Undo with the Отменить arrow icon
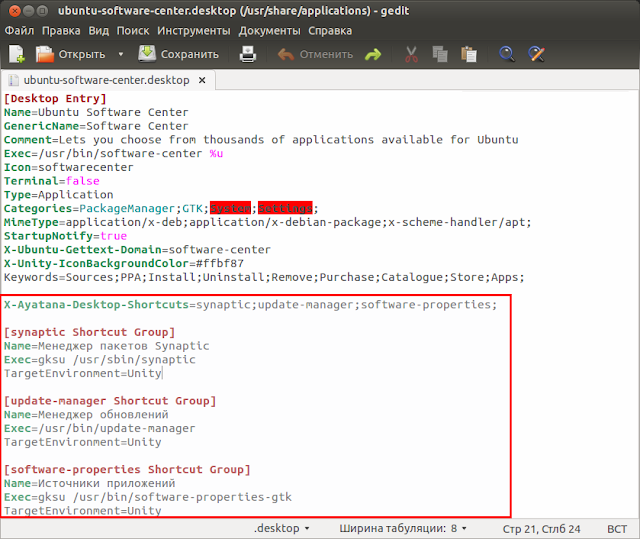Screen dimensions: 640x539 pyautogui.click(x=286, y=54)
